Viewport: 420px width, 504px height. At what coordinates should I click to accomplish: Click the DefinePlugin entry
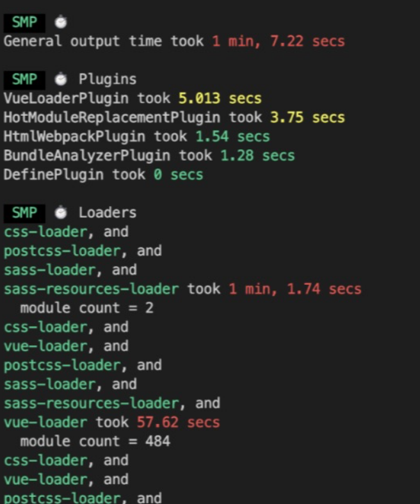[53, 175]
